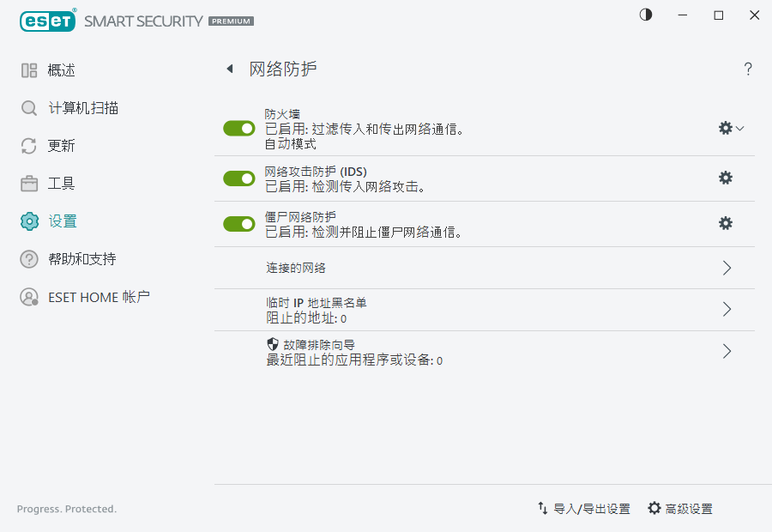Screen dimensions: 772x532
Task: Open the 故障排除向导 page
Action: (727, 351)
